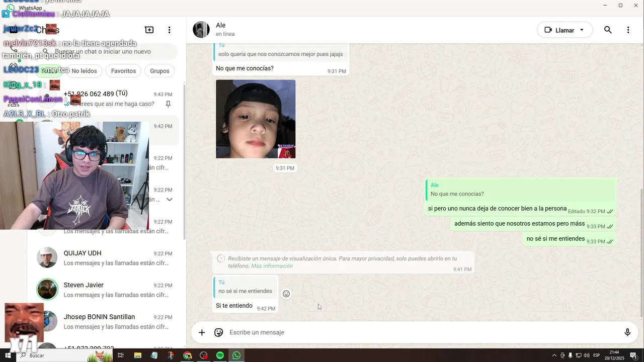Search within the Ale conversation
This screenshot has height=362, width=644.
point(608,30)
